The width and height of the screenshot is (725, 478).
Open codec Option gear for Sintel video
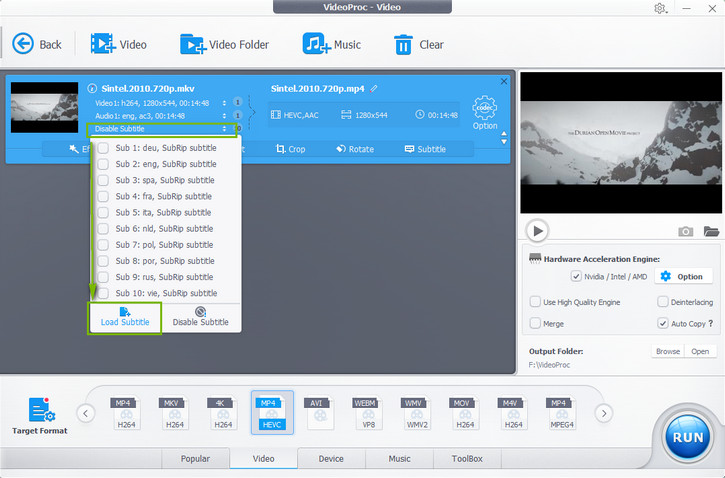485,113
